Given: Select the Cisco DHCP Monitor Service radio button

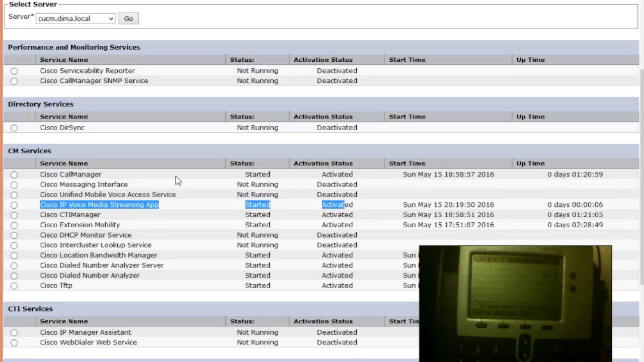Looking at the screenshot, I should coord(14,235).
